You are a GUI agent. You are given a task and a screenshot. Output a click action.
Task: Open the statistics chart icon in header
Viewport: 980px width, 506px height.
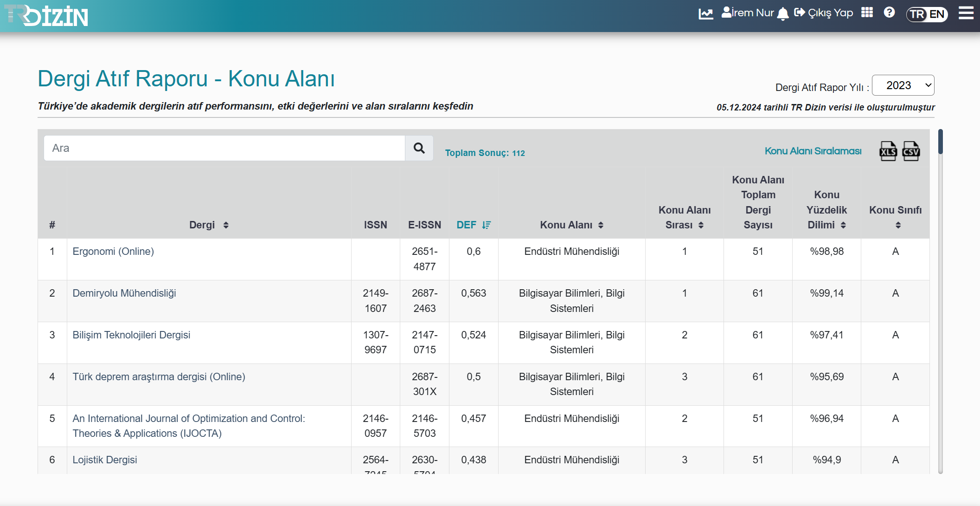(x=705, y=13)
